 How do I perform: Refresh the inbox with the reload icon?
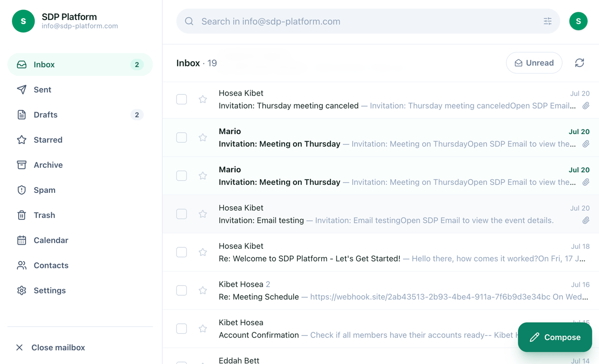580,63
